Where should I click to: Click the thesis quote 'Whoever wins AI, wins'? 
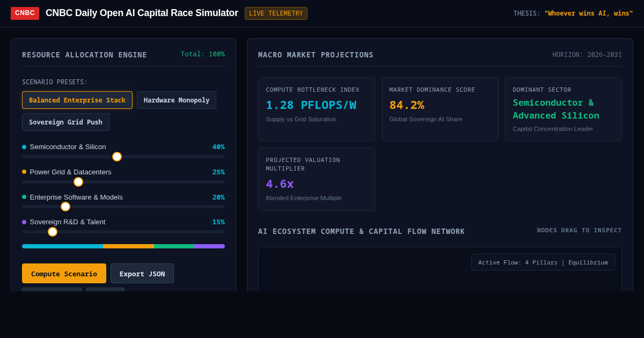[589, 13]
